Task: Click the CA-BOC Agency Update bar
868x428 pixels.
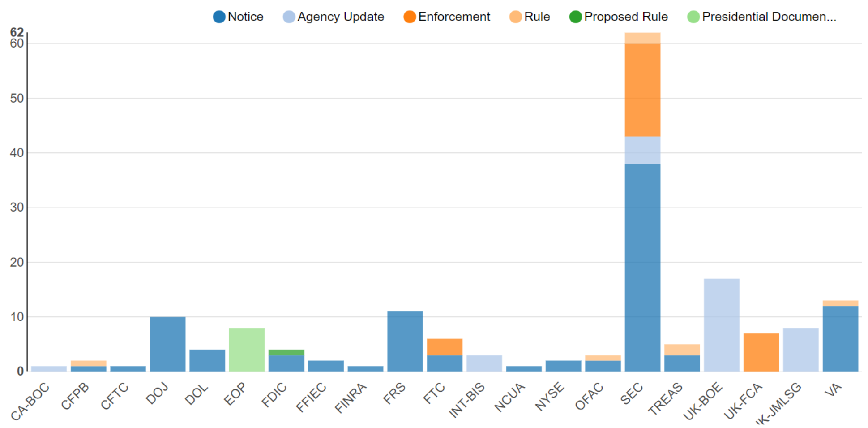Action: coord(49,368)
